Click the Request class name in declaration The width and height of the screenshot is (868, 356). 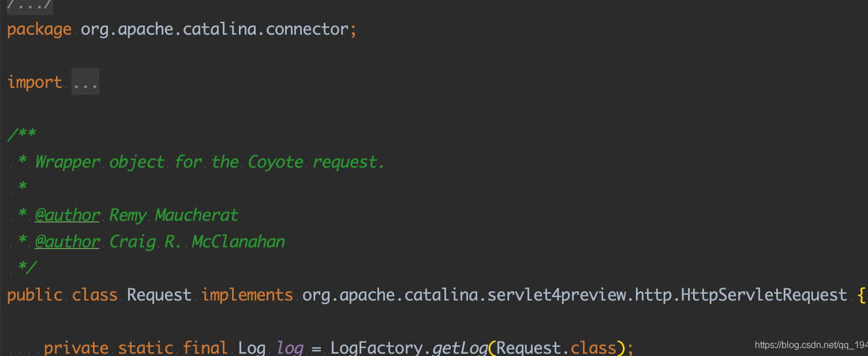click(159, 295)
